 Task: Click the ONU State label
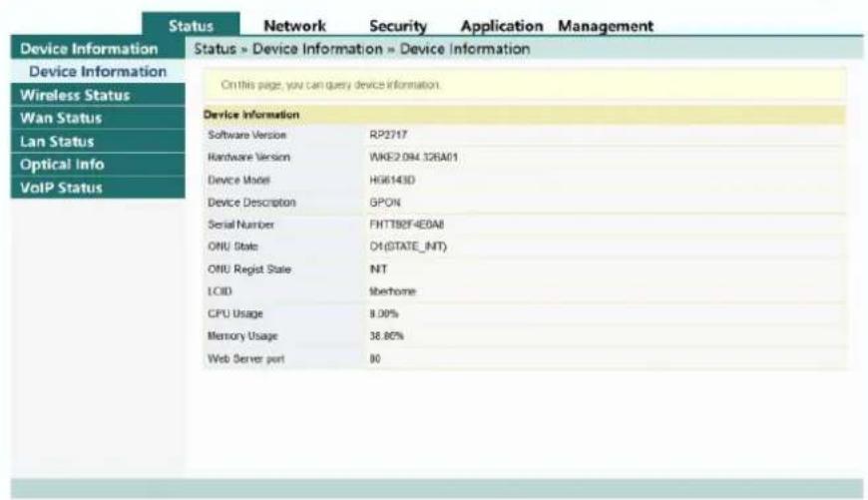point(232,247)
